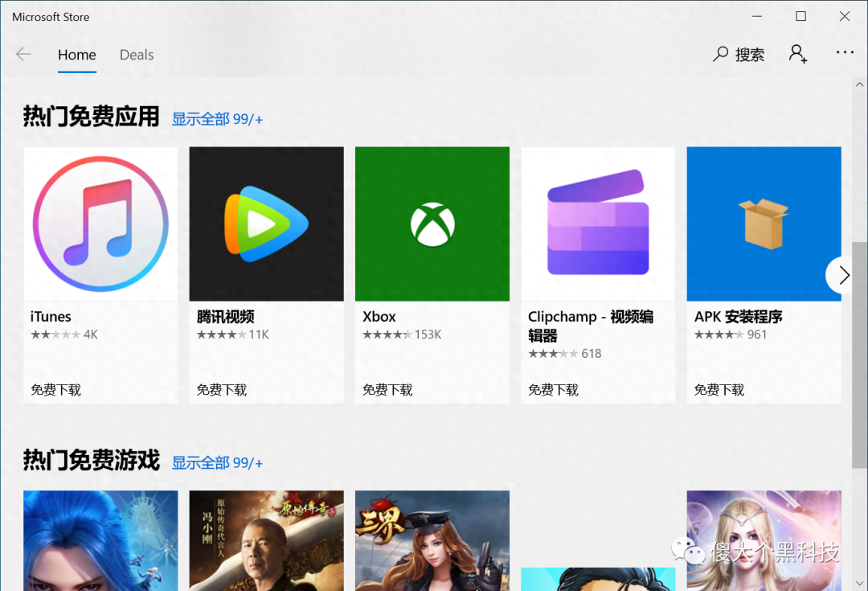Screen dimensions: 868x591
Task: Open the Tencent Video (腾讯视频) app tile
Action: (x=266, y=224)
